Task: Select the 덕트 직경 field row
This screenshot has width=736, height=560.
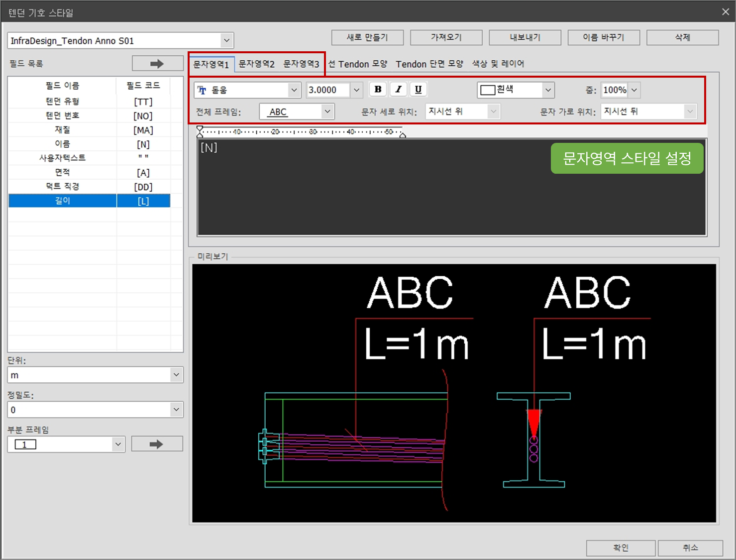Action: pyautogui.click(x=63, y=187)
